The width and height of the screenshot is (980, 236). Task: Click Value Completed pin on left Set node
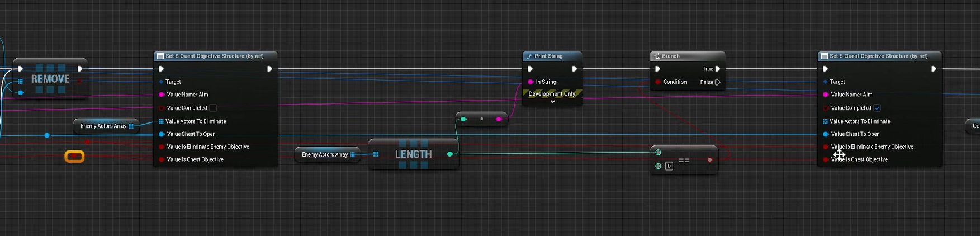coord(162,108)
